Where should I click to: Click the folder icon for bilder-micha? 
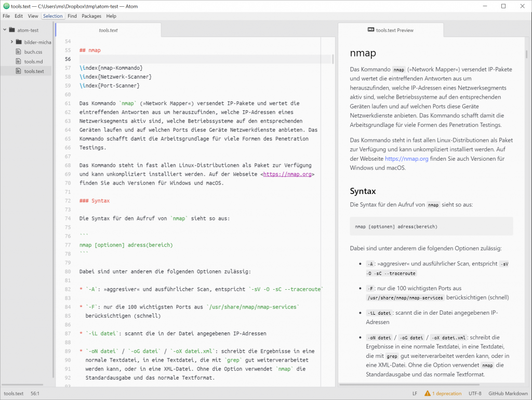coord(18,42)
